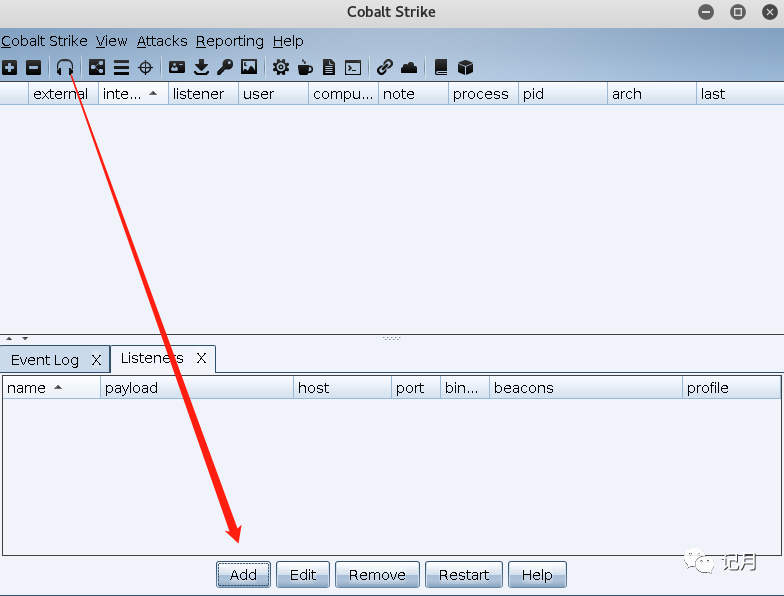Open Credentials ID card icon
Viewport: 784px width, 596px height.
[176, 67]
